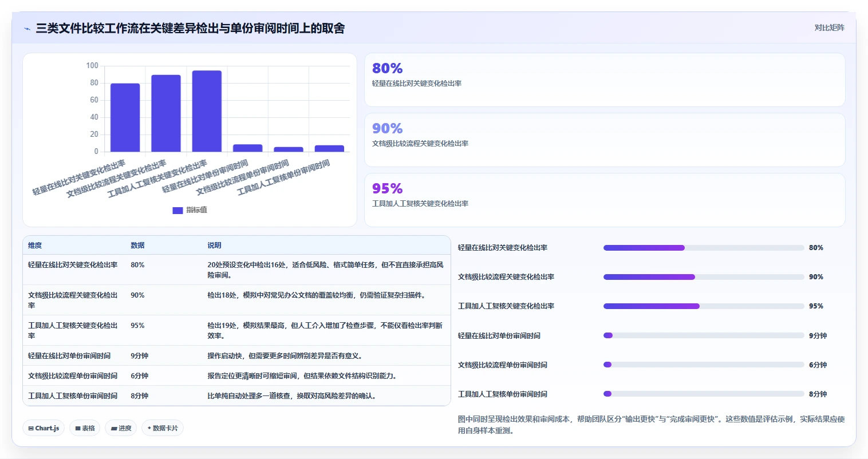
Task: Select the 表格 tag chip
Action: pos(85,428)
